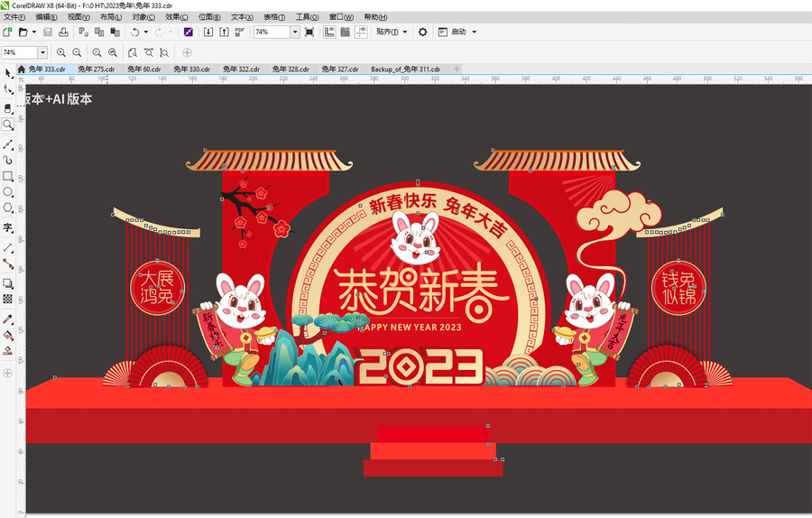Click the Paste icon in toolbar
The width and height of the screenshot is (812, 518).
point(115,32)
